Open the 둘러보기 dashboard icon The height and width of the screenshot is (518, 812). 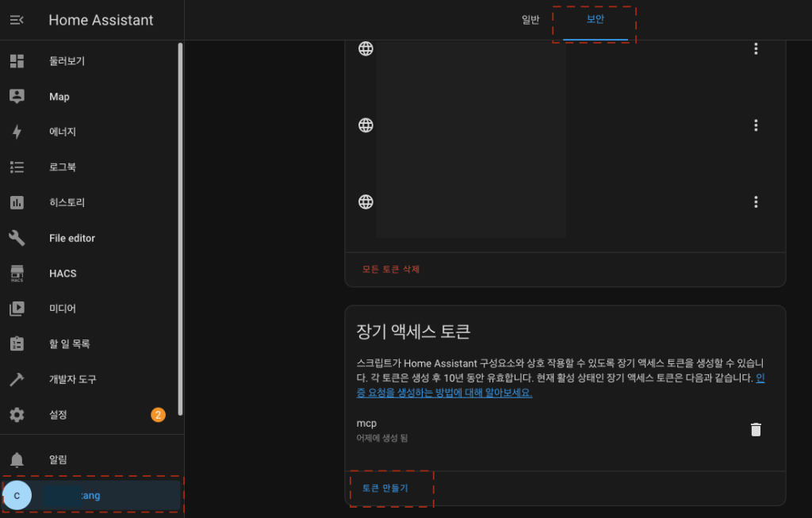point(17,61)
